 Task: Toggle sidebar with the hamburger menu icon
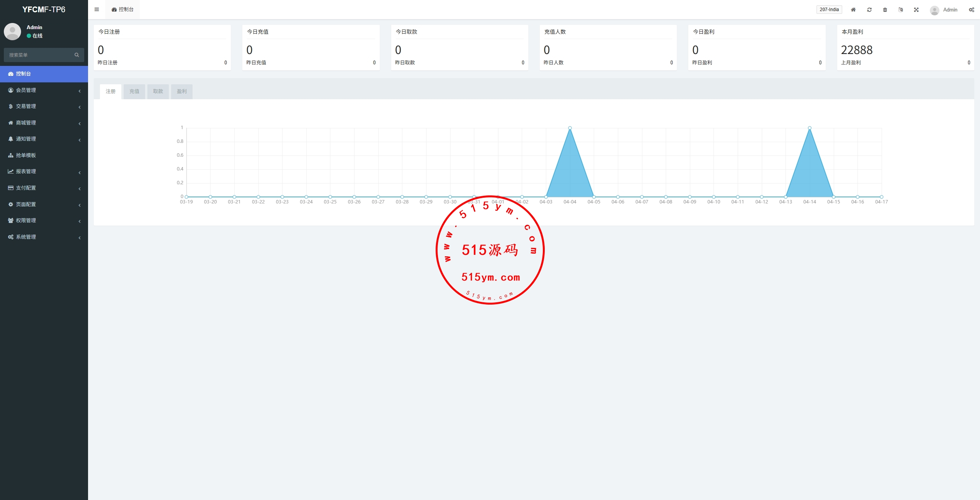click(96, 10)
